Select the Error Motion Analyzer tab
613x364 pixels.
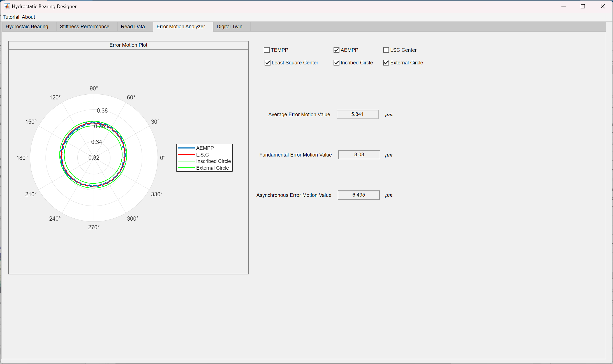coord(180,26)
